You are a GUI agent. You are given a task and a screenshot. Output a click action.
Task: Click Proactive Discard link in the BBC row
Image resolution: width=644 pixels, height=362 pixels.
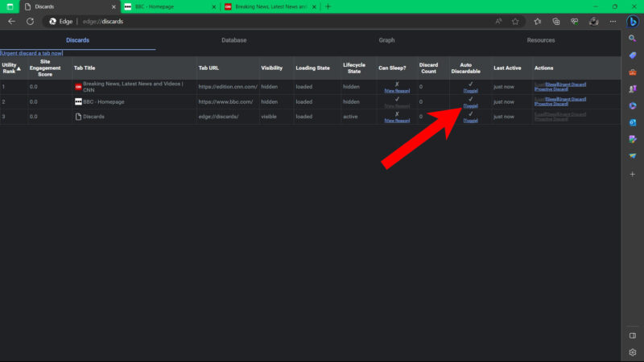point(551,104)
